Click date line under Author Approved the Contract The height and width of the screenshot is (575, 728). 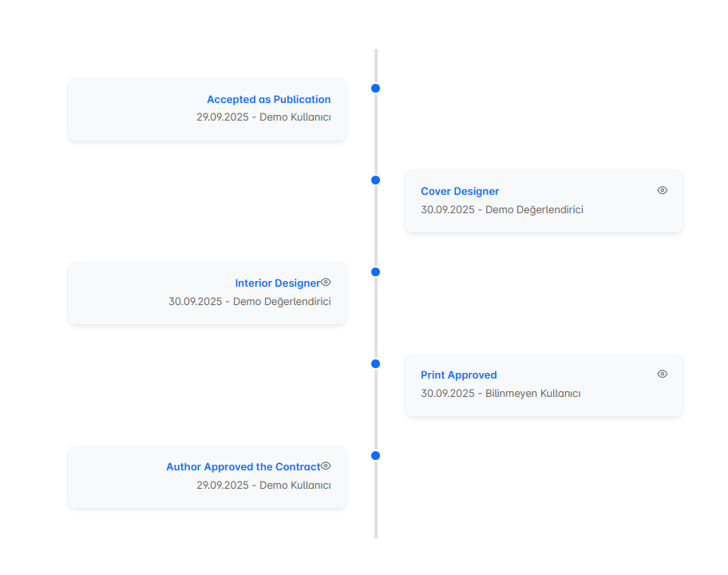tap(263, 486)
